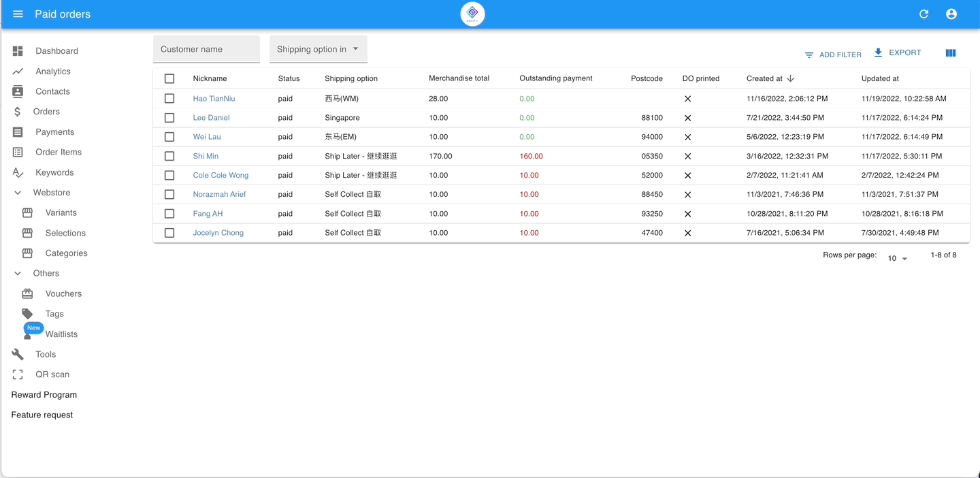Collapse the Webstore sidebar section
The image size is (980, 478).
(x=18, y=193)
